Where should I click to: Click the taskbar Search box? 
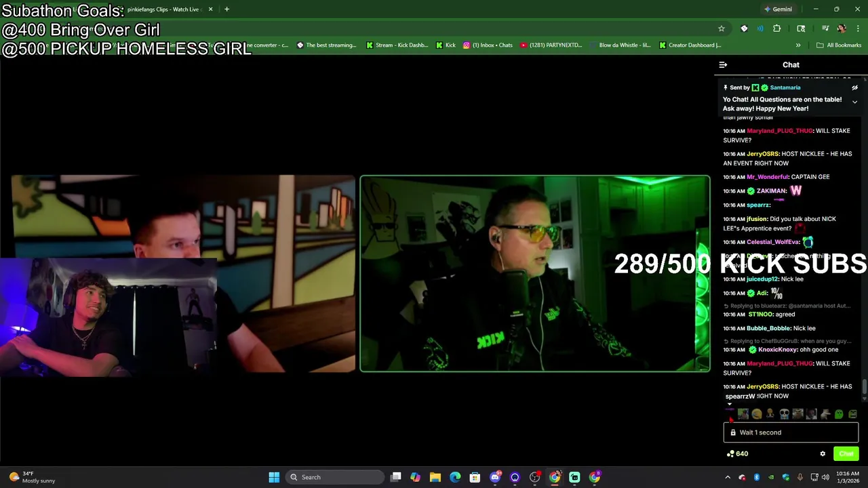tap(335, 477)
